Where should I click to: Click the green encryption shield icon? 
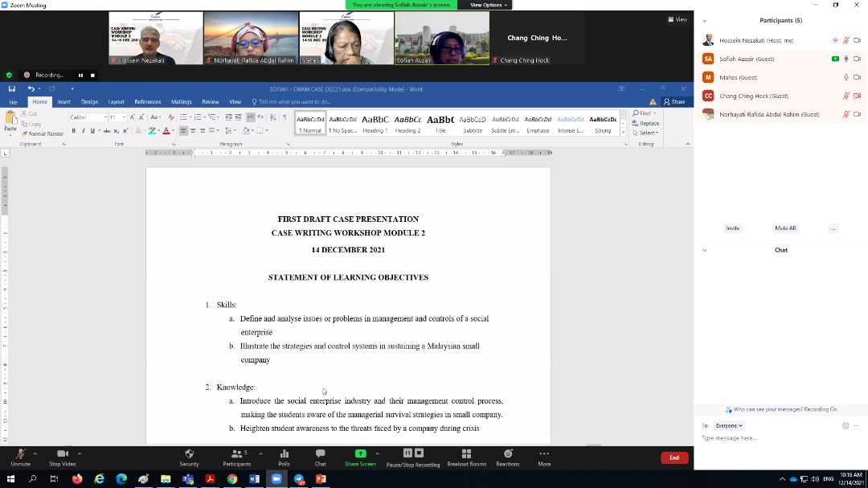tap(9, 75)
